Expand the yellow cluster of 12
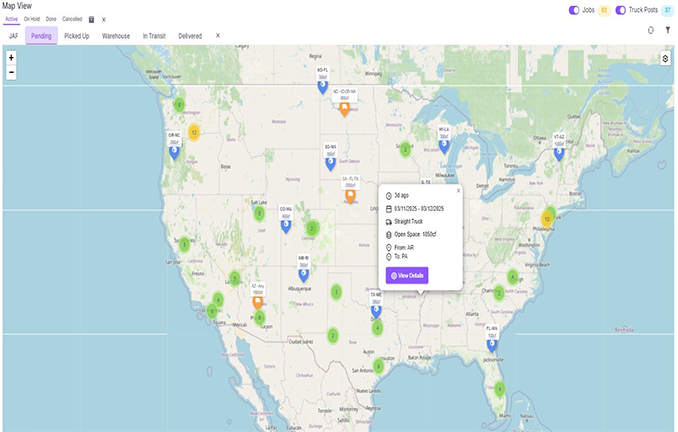678x432 pixels. tap(194, 131)
